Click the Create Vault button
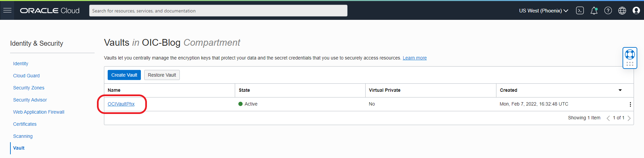 click(124, 75)
